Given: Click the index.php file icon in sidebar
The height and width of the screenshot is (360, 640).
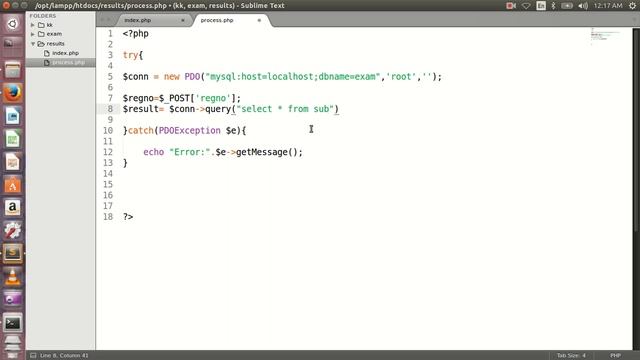Looking at the screenshot, I should [47, 53].
